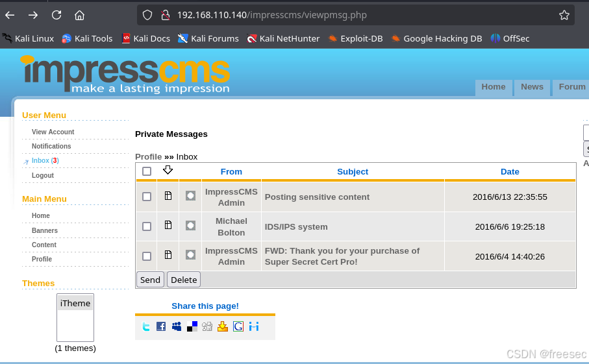This screenshot has width=589, height=364.
Task: Click the ImpressCMS logo
Action: click(x=125, y=75)
